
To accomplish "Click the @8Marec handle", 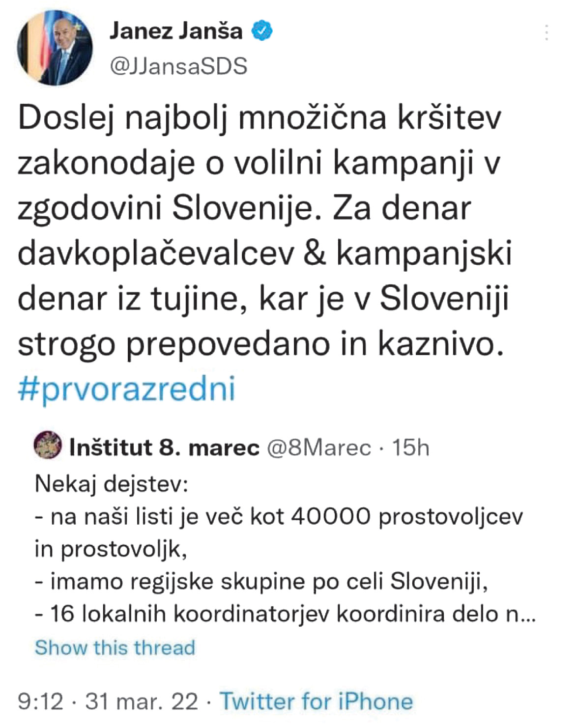I will click(x=318, y=448).
